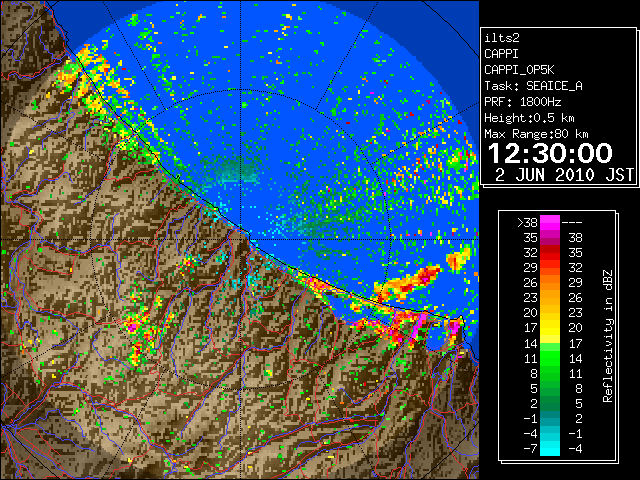The height and width of the screenshot is (480, 640).
Task: Click the "---" legend label
Action: tap(572, 223)
